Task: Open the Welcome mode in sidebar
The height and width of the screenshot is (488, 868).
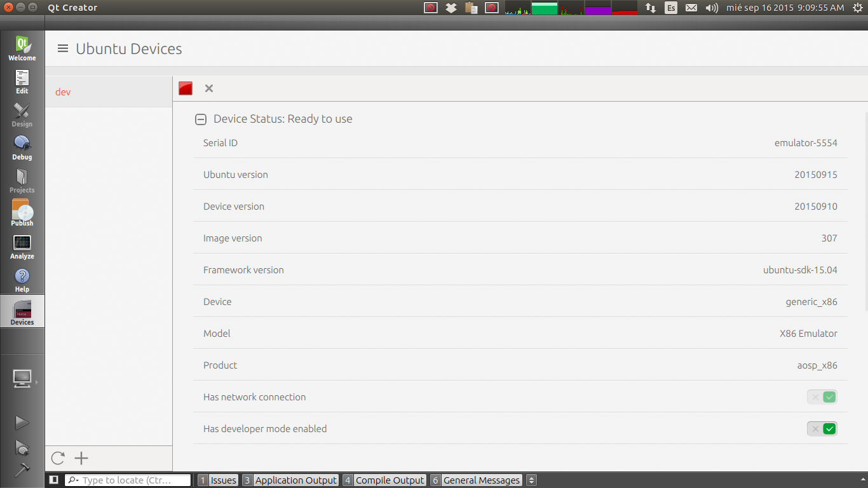Action: (22, 49)
